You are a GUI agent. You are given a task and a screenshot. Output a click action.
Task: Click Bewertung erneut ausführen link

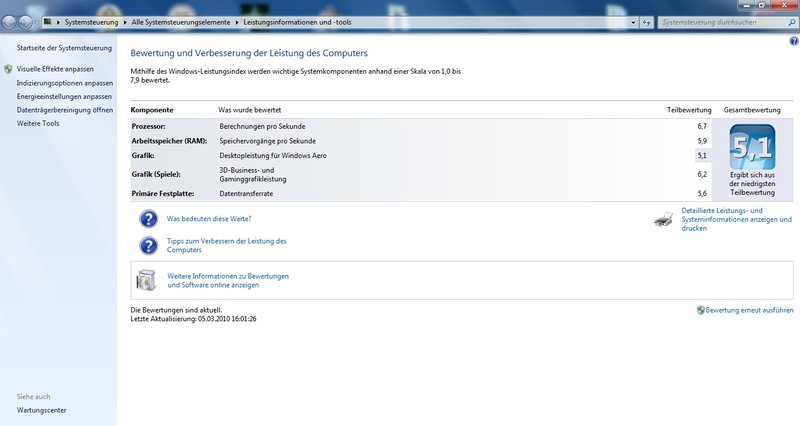749,310
